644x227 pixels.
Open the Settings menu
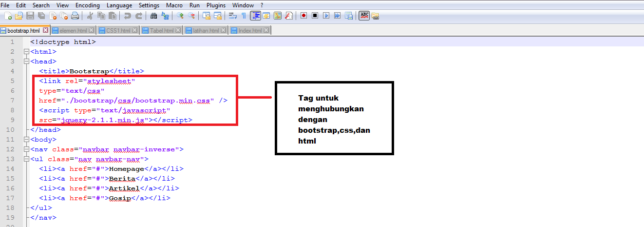(x=149, y=5)
